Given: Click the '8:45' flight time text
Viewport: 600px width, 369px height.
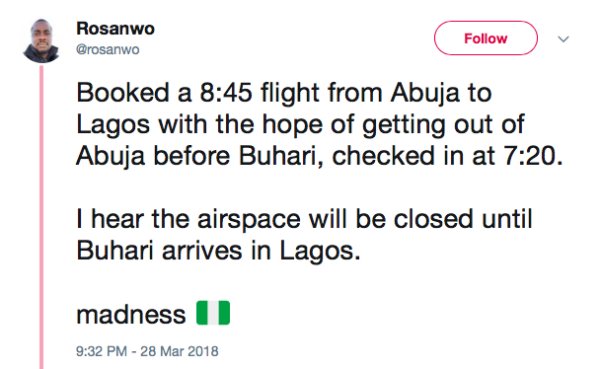Looking at the screenshot, I should (x=226, y=93).
